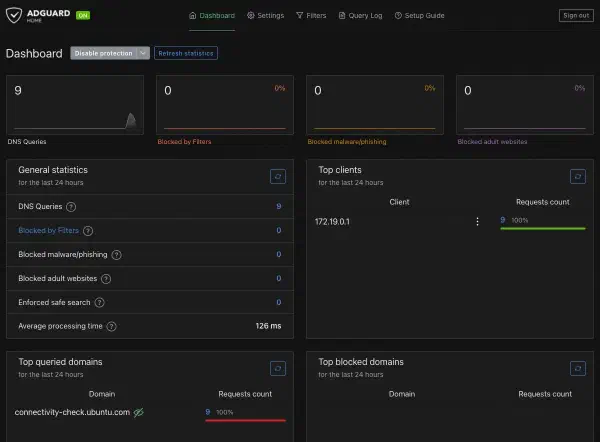The image size is (600, 442).
Task: Click the request count 9 for client 172.19.0.1
Action: coord(503,220)
